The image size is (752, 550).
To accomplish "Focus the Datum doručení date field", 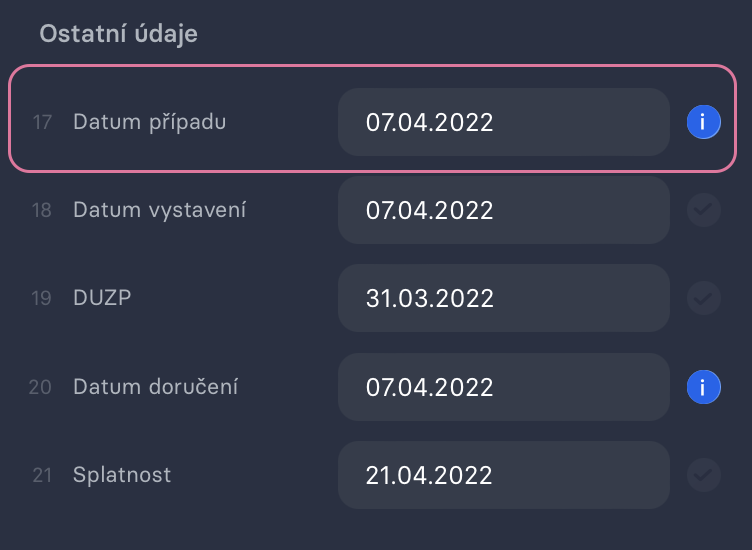I will [x=504, y=387].
